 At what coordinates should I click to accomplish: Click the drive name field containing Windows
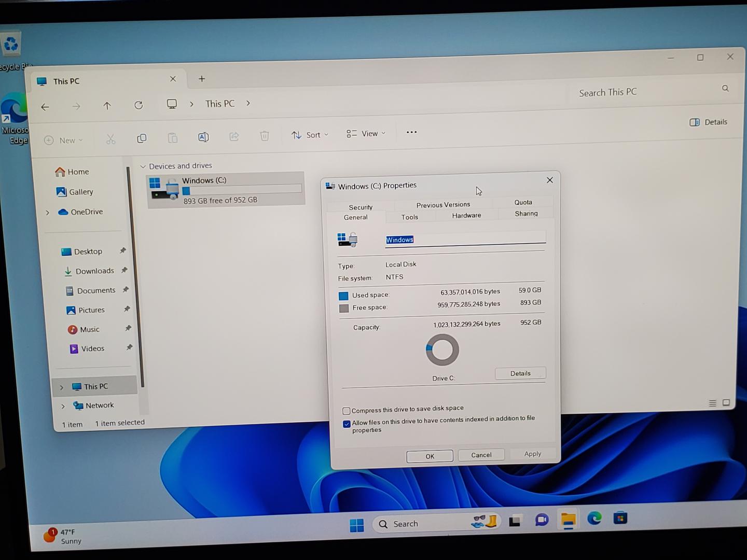(465, 239)
